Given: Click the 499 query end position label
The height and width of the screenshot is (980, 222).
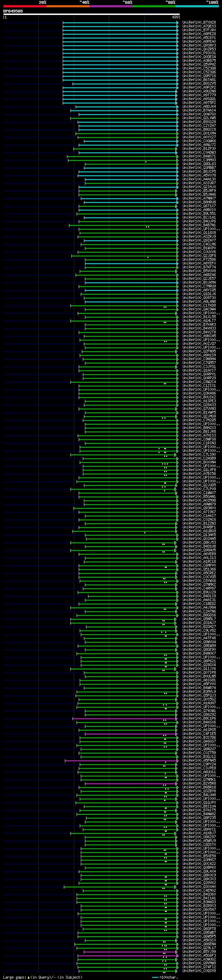Looking at the screenshot, I should (175, 17).
